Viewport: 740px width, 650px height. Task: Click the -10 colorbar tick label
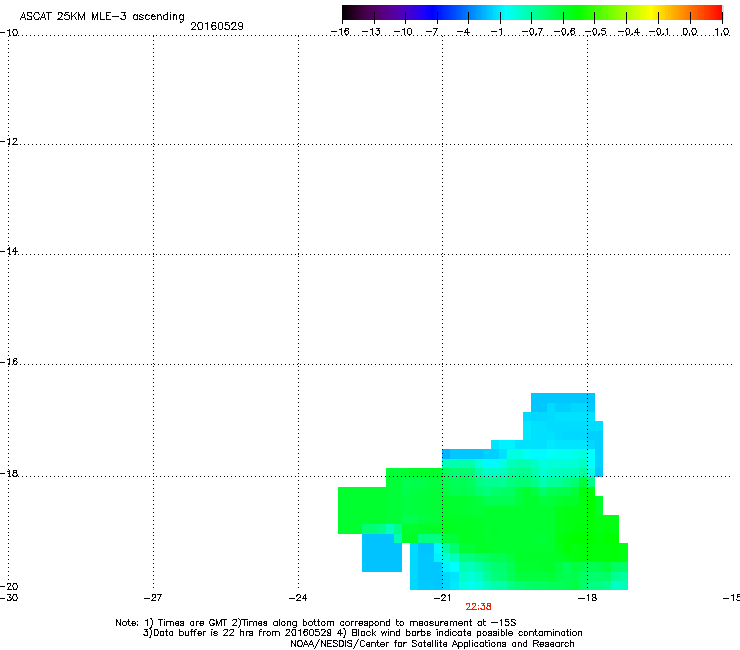click(403, 32)
